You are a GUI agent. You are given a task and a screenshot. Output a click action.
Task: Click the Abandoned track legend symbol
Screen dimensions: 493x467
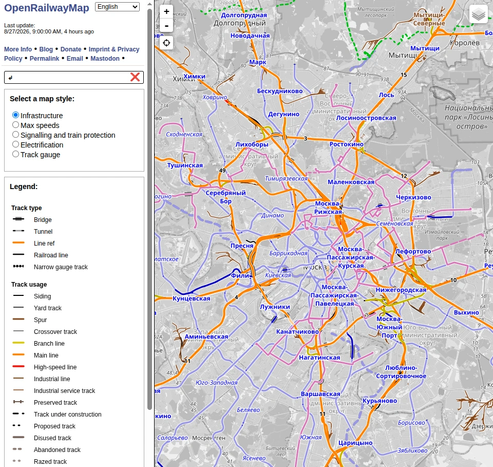tap(17, 449)
